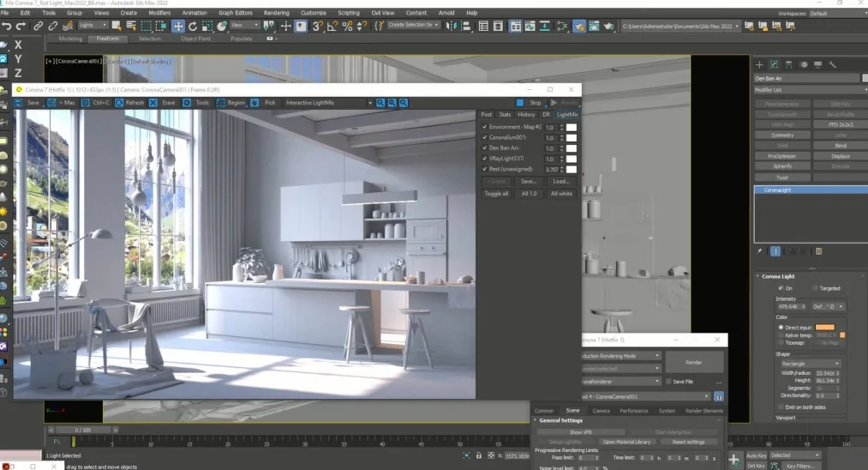Uncheck Den Ban An in LightMix

[x=484, y=148]
